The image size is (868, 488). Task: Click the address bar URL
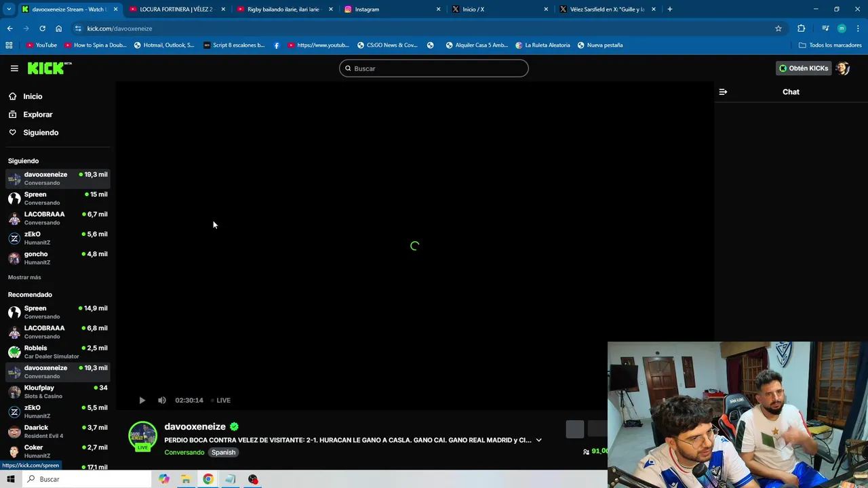(x=119, y=28)
